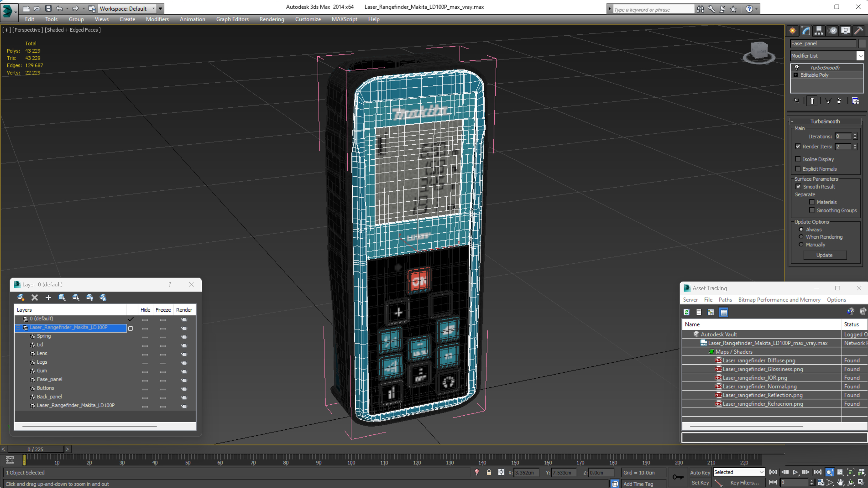This screenshot has width=868, height=488.
Task: Select the Manually update option
Action: tap(801, 244)
